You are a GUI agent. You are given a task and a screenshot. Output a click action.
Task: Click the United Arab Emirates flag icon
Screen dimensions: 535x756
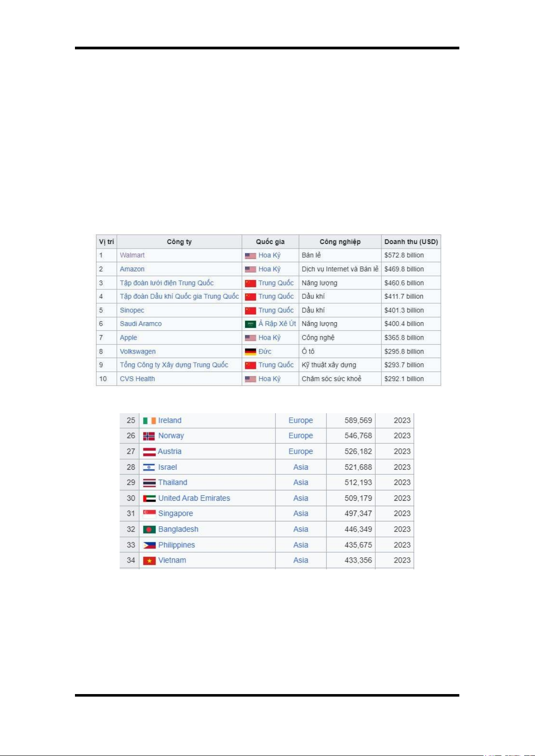(x=149, y=498)
